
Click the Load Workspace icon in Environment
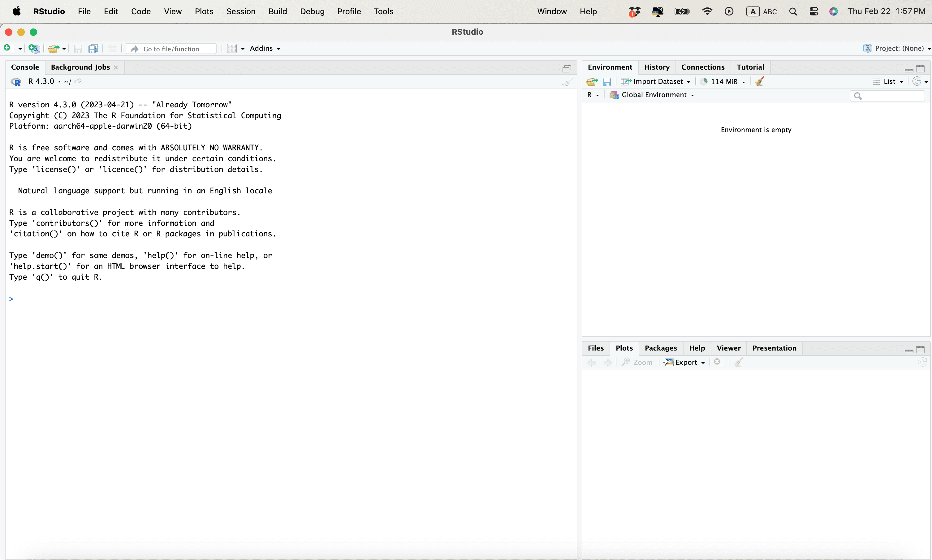point(592,81)
